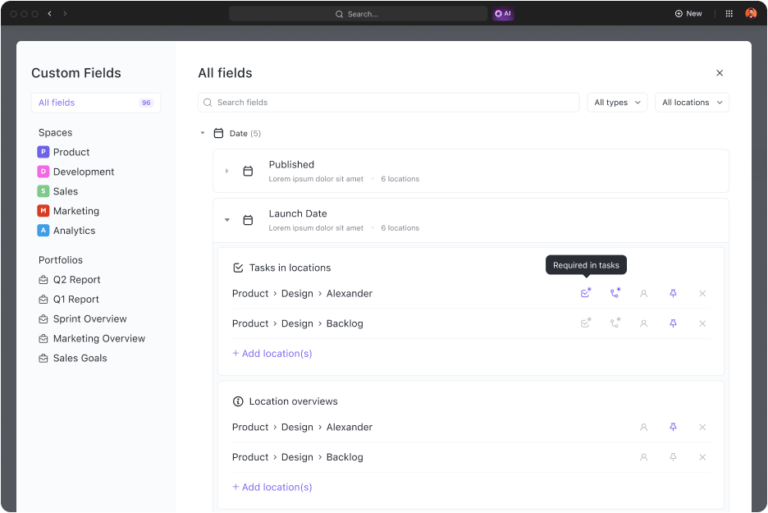Click "Product > Design > Backlog" in Location overviews
The height and width of the screenshot is (513, 768).
coord(298,457)
